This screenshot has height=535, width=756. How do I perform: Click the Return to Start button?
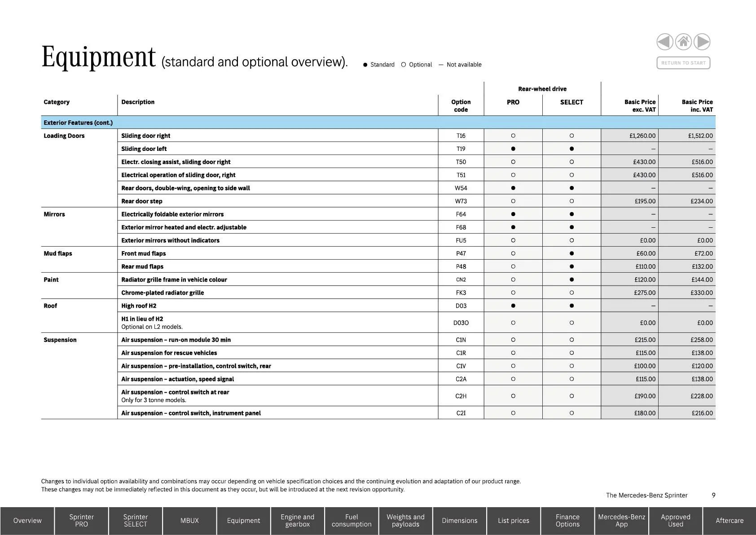click(x=683, y=63)
